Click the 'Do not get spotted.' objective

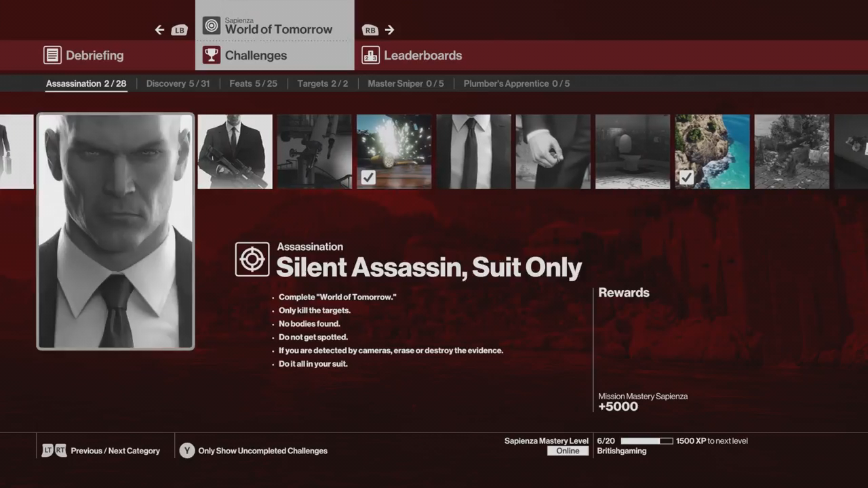click(313, 337)
